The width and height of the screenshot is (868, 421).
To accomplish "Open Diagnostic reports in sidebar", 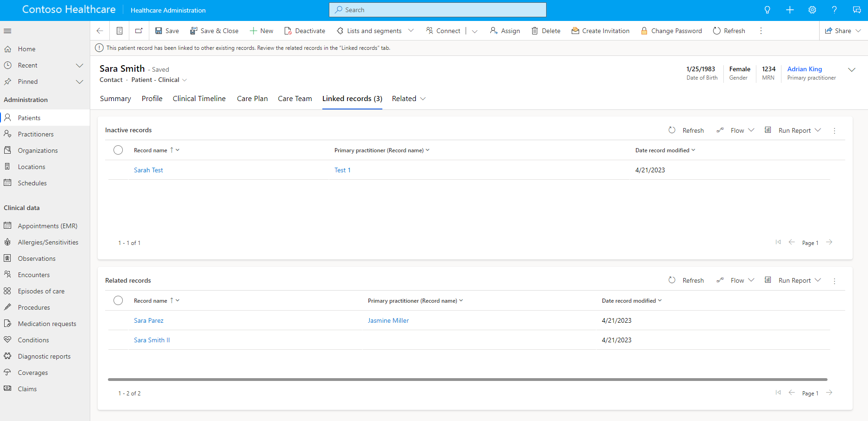I will pyautogui.click(x=45, y=356).
